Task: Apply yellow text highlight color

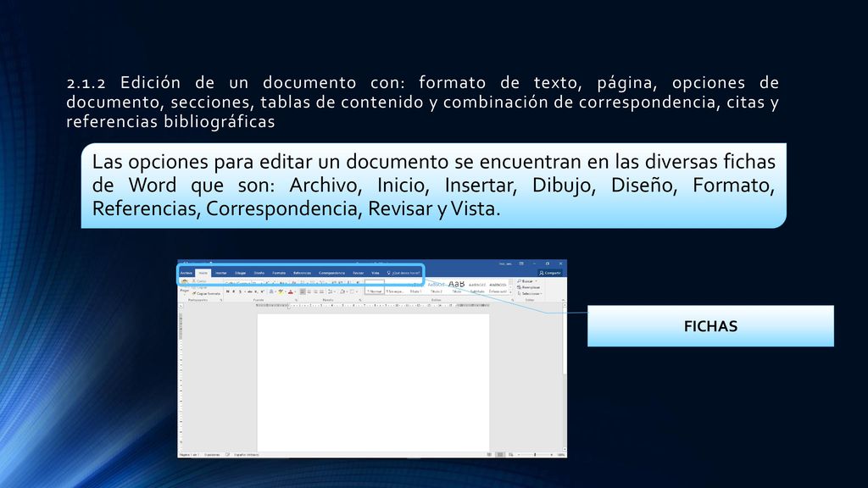Action: coord(281,291)
